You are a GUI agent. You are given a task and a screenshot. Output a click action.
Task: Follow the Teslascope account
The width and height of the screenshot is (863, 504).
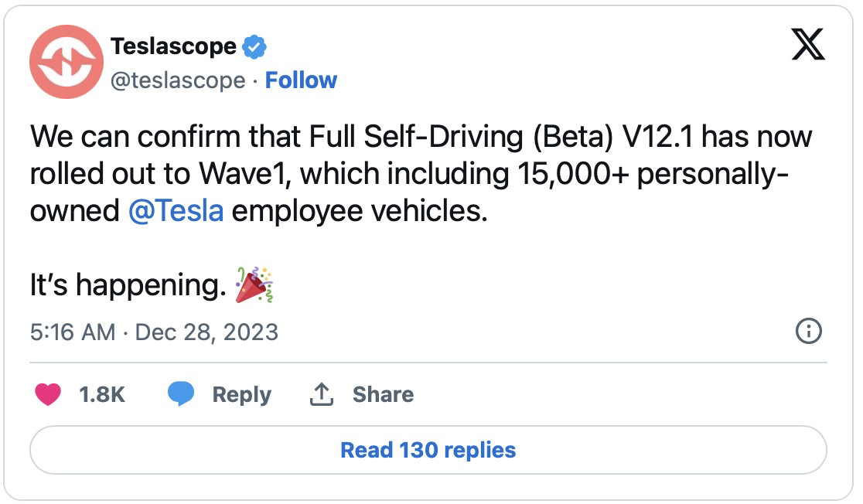click(301, 80)
